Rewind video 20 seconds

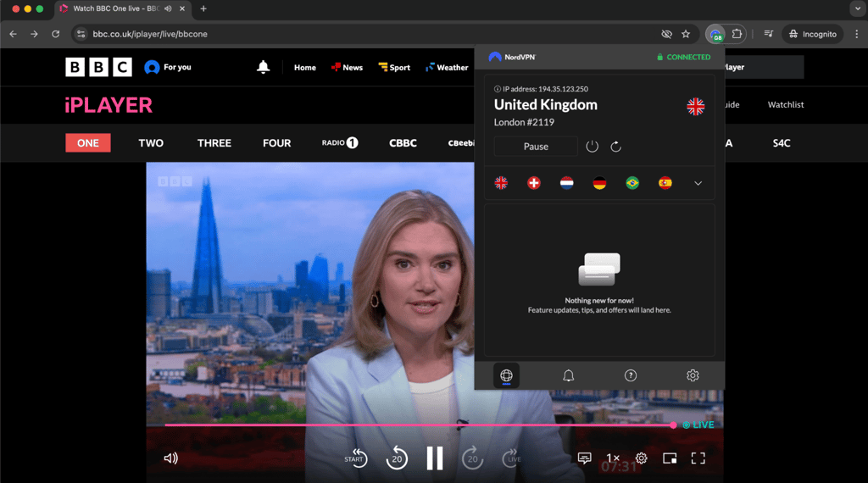tap(397, 458)
